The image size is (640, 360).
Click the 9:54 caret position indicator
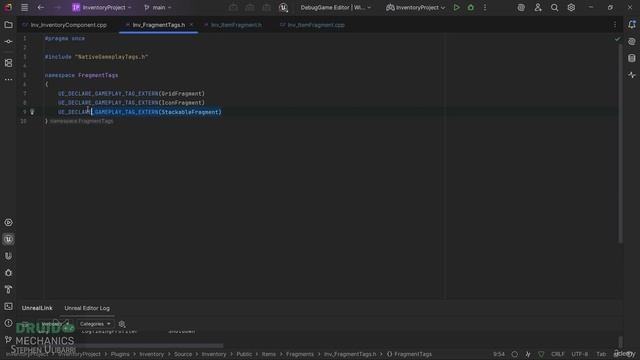(x=499, y=354)
